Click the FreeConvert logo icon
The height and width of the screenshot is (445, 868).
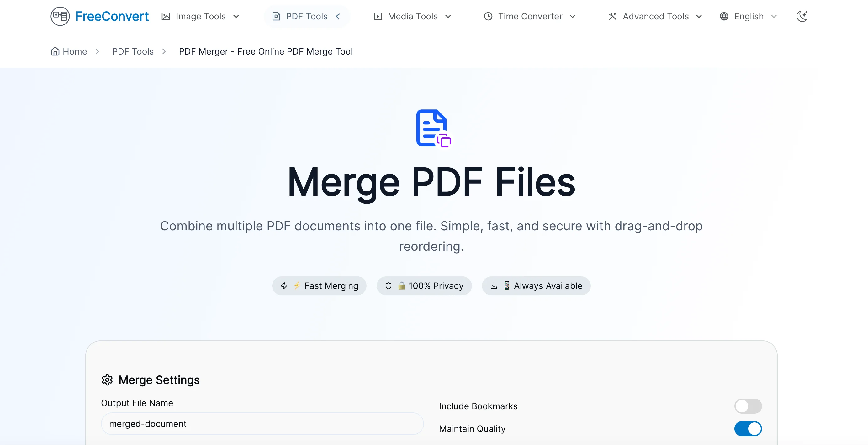pyautogui.click(x=60, y=16)
